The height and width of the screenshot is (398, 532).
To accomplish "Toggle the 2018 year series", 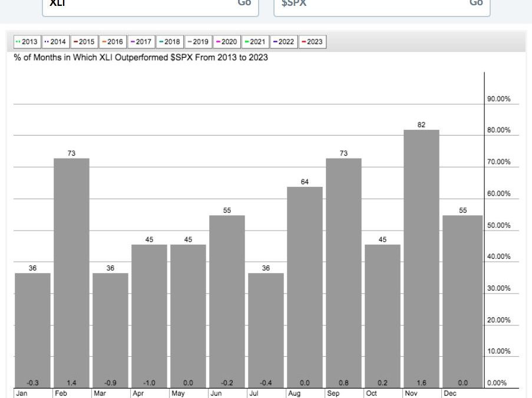I will click(x=170, y=42).
